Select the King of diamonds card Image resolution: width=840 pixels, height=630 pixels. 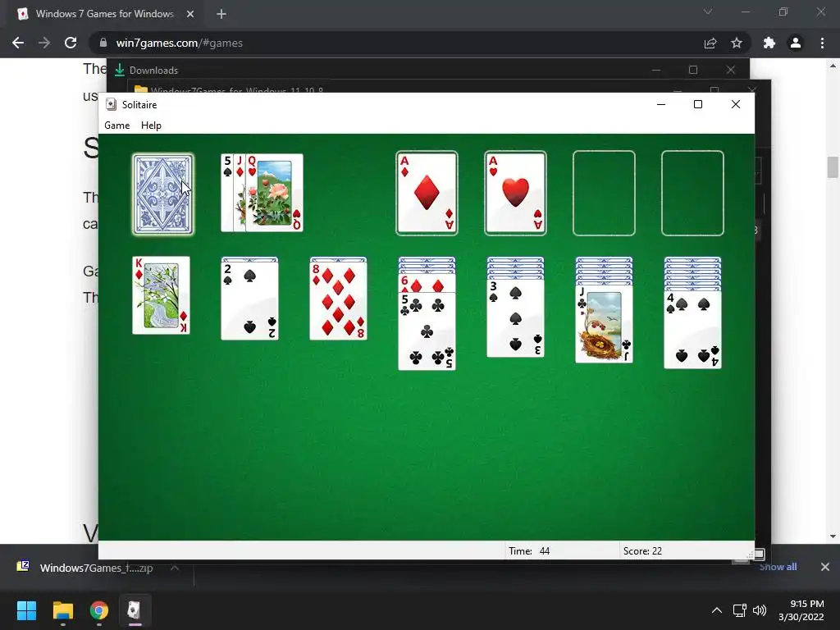tap(162, 295)
